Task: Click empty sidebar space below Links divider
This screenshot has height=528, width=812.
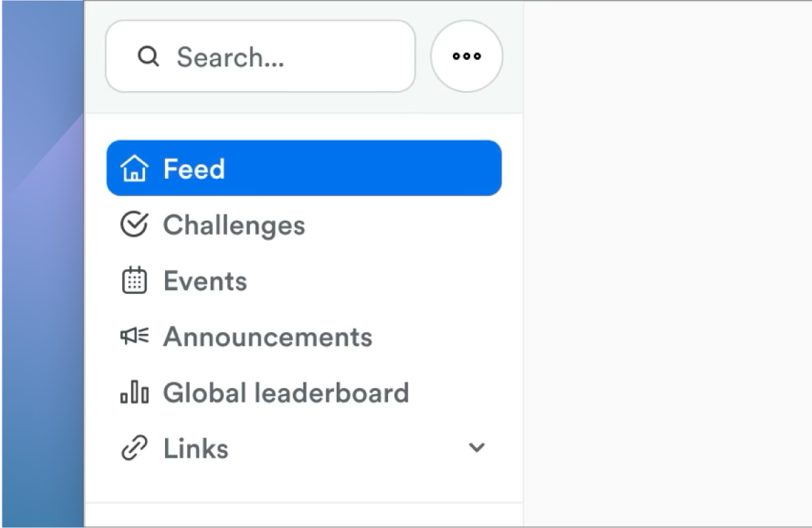Action: (304, 515)
